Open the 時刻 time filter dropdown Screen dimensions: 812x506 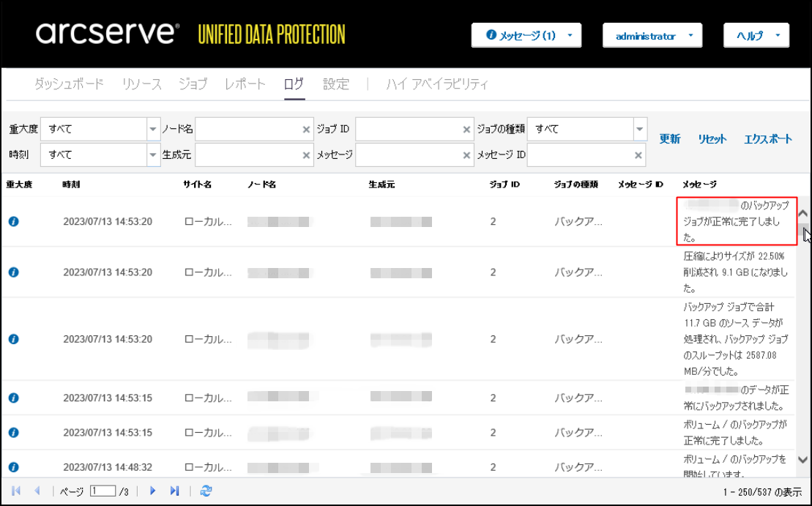point(153,155)
